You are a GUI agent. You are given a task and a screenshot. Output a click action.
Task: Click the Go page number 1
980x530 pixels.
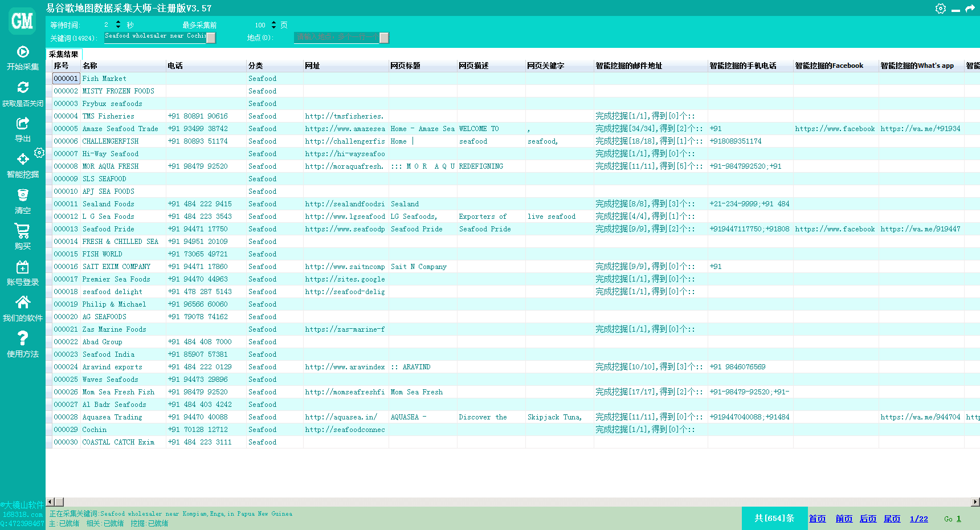[959, 519]
